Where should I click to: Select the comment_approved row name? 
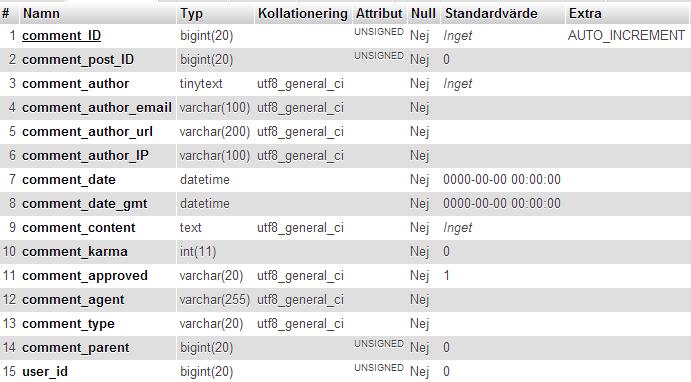[x=85, y=276]
